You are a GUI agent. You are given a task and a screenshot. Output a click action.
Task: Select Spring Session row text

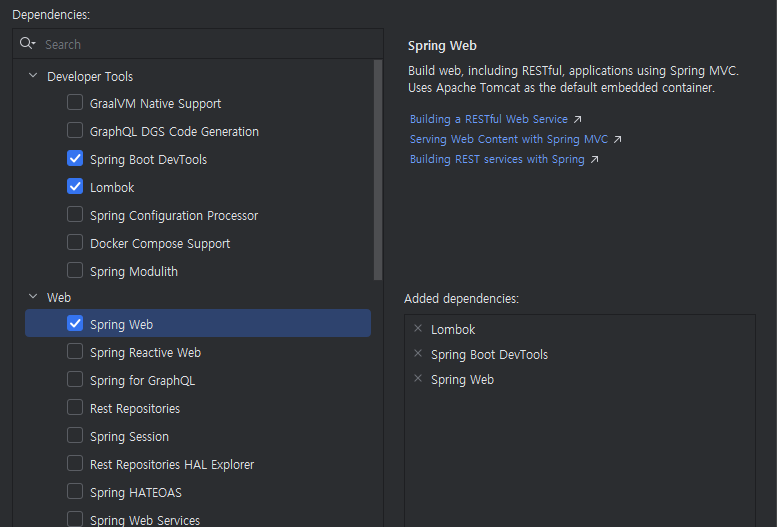tap(129, 437)
